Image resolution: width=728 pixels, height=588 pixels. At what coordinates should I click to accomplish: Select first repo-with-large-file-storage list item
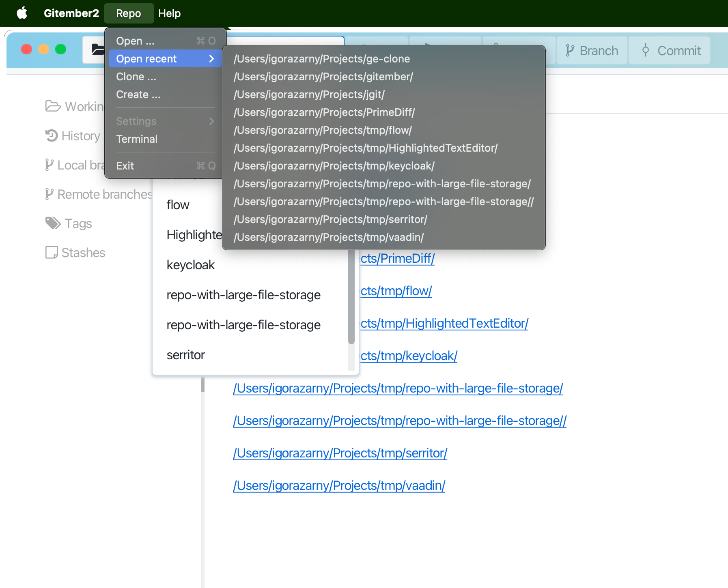(x=250, y=295)
